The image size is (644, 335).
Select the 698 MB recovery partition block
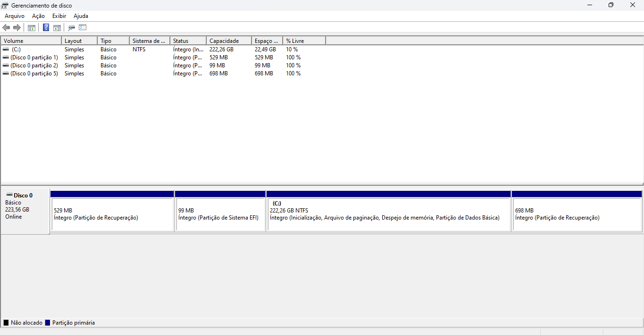pos(577,211)
